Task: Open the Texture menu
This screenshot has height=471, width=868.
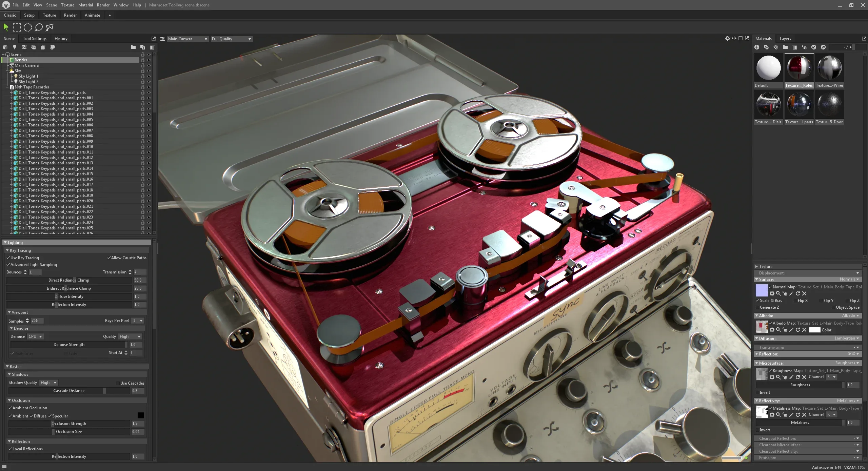Action: point(67,5)
